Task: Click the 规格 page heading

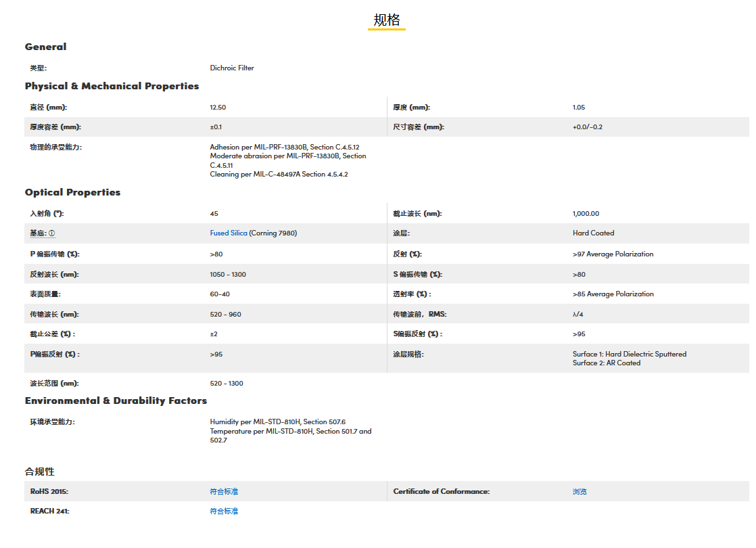Action: [387, 20]
